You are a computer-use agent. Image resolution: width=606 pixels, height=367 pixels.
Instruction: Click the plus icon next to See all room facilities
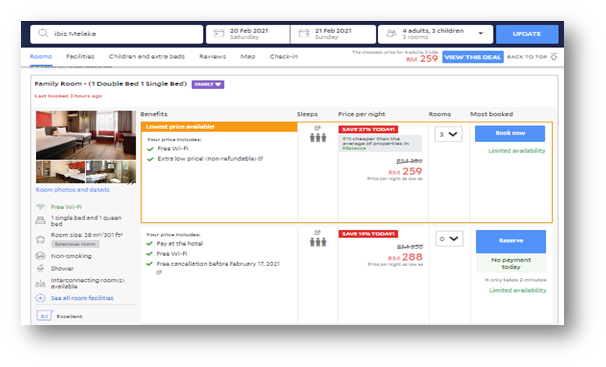(41, 298)
